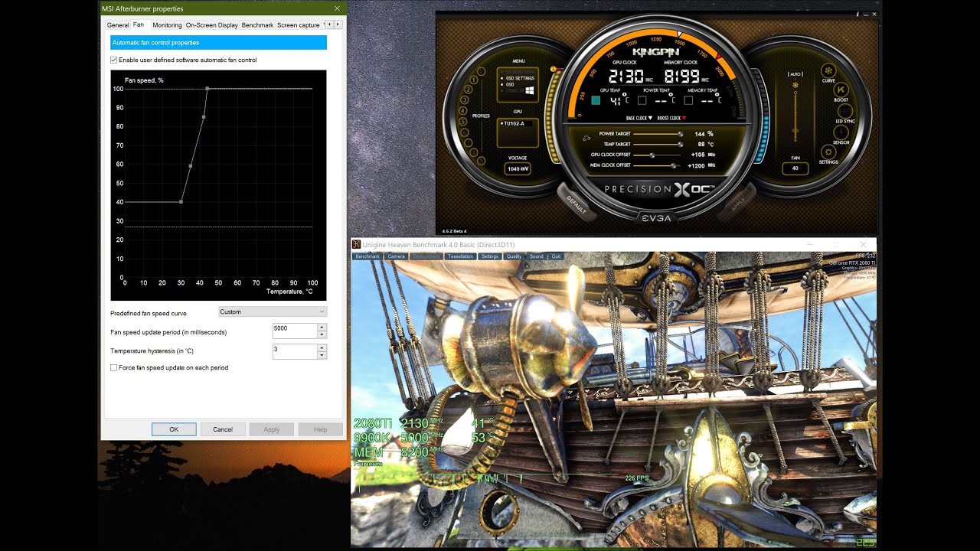
Task: Select profile 3 in Precision X
Action: point(465,100)
